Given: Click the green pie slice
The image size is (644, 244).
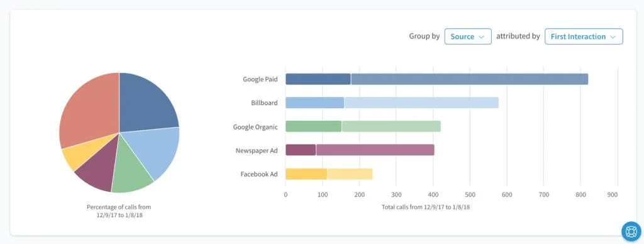Looking at the screenshot, I should (x=131, y=172).
